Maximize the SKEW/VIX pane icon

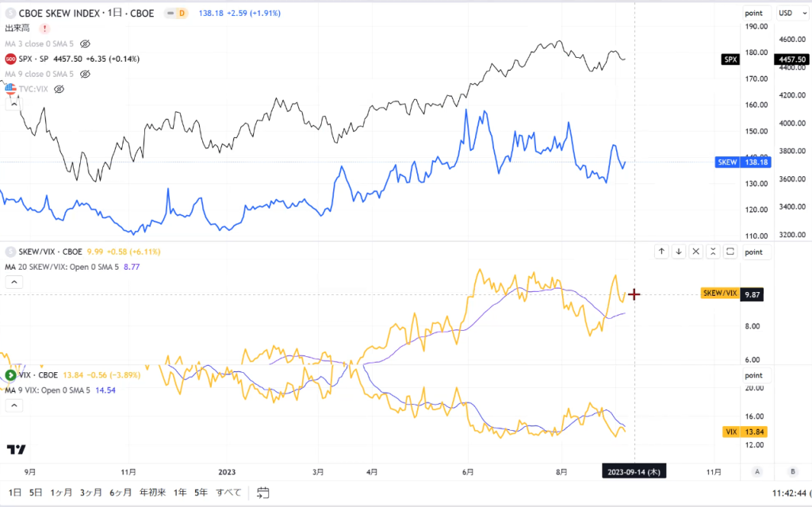click(x=730, y=252)
